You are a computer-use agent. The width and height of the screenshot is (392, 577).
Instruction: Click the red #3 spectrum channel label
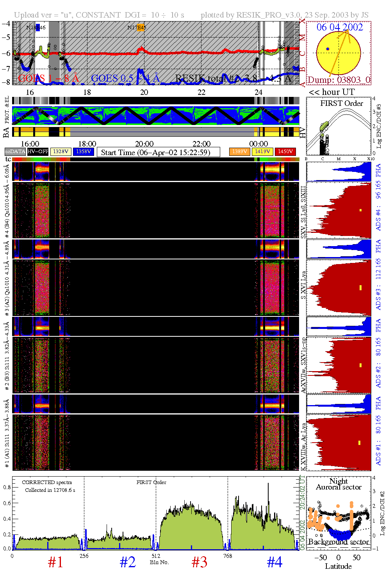pos(200,562)
